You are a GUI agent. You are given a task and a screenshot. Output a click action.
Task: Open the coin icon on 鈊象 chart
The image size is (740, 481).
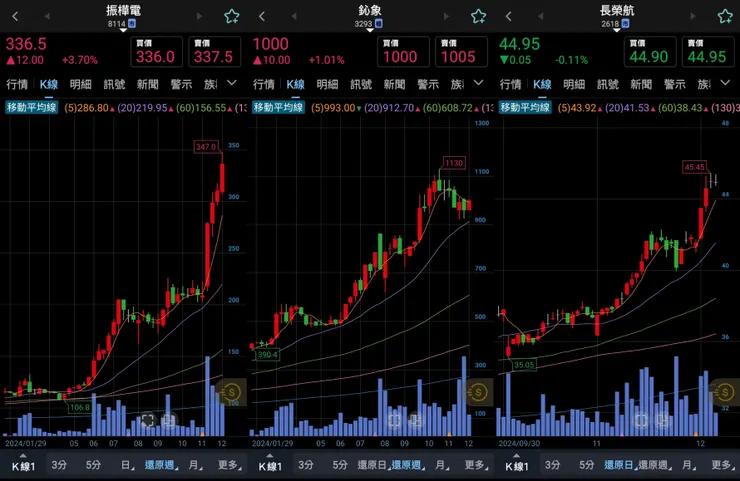479,392
